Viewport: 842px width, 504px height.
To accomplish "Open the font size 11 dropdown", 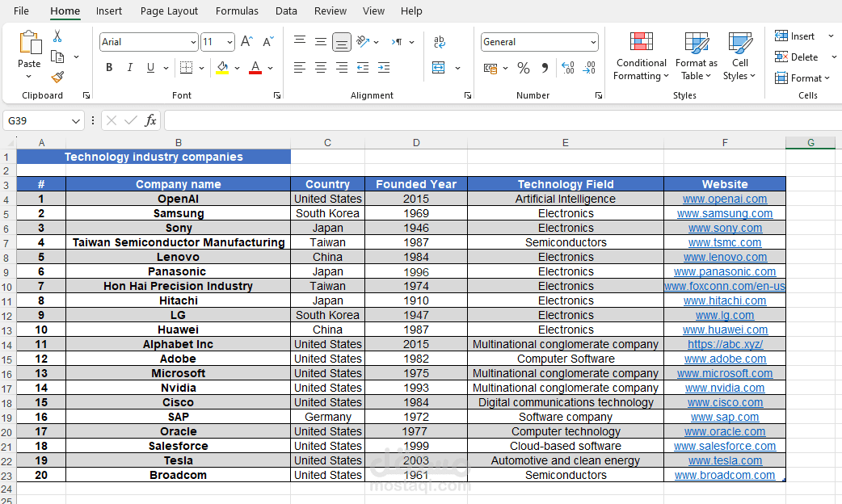I will point(229,42).
